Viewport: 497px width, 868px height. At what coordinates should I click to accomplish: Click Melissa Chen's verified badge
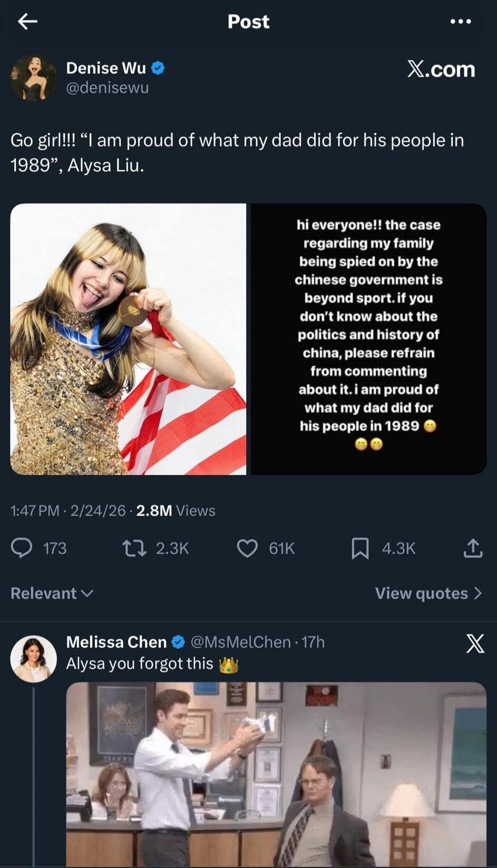179,642
